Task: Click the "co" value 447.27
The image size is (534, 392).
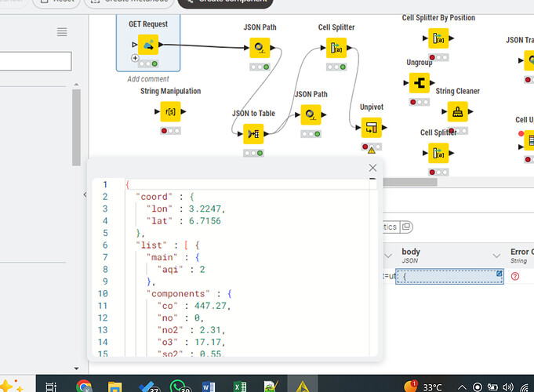Action: click(210, 306)
